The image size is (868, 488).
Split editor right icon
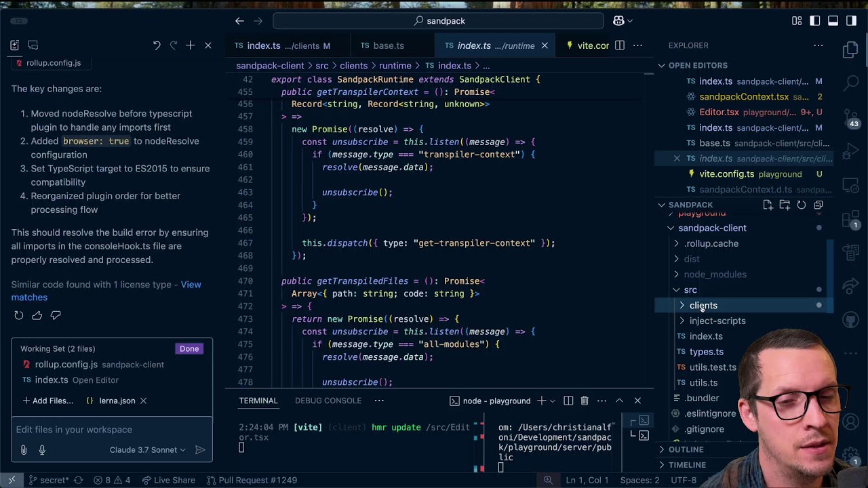tap(620, 45)
